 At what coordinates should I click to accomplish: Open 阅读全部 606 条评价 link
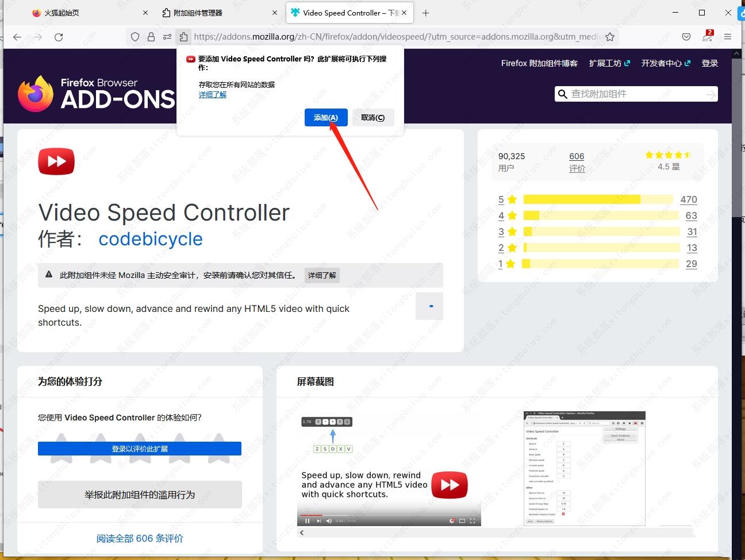click(140, 538)
